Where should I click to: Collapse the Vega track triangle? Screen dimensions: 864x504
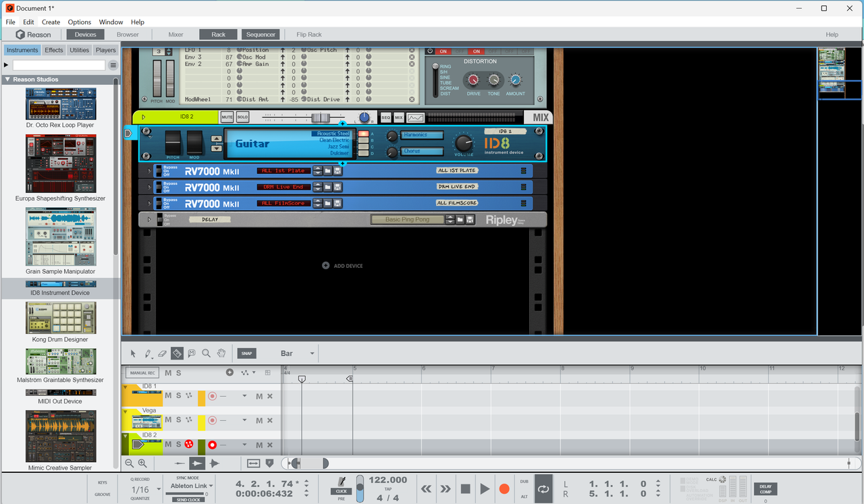point(126,411)
